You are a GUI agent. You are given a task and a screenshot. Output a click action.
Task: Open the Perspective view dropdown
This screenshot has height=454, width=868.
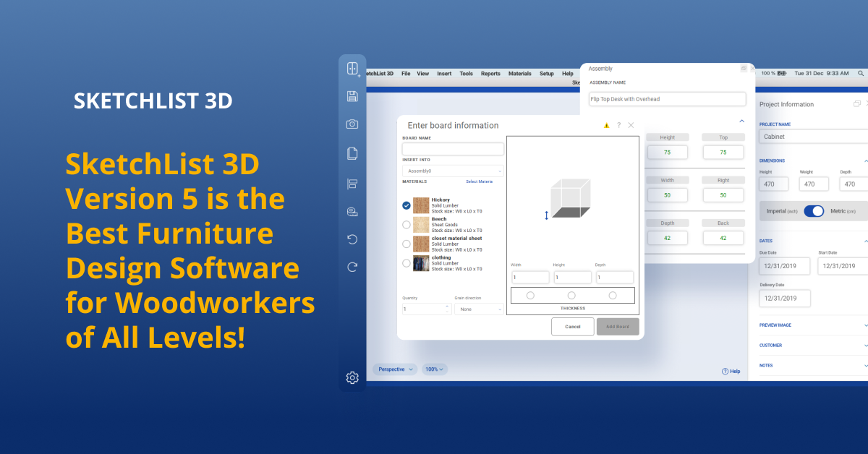(x=395, y=369)
